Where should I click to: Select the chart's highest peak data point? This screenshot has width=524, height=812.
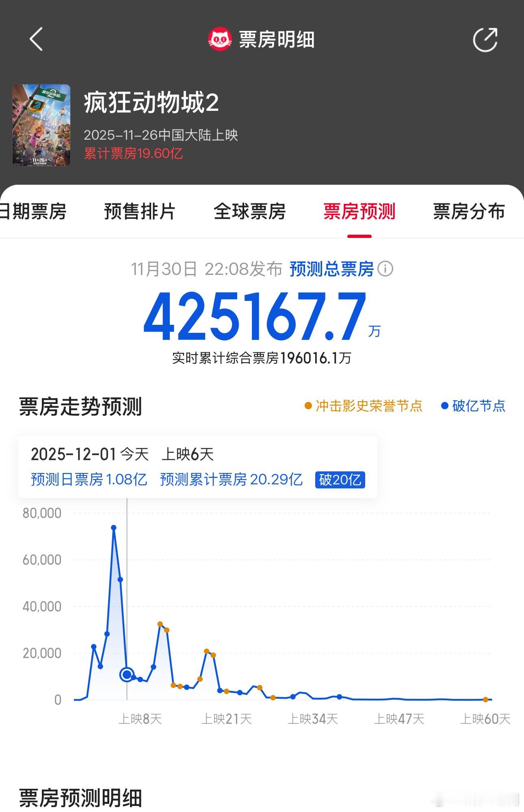[x=114, y=528]
